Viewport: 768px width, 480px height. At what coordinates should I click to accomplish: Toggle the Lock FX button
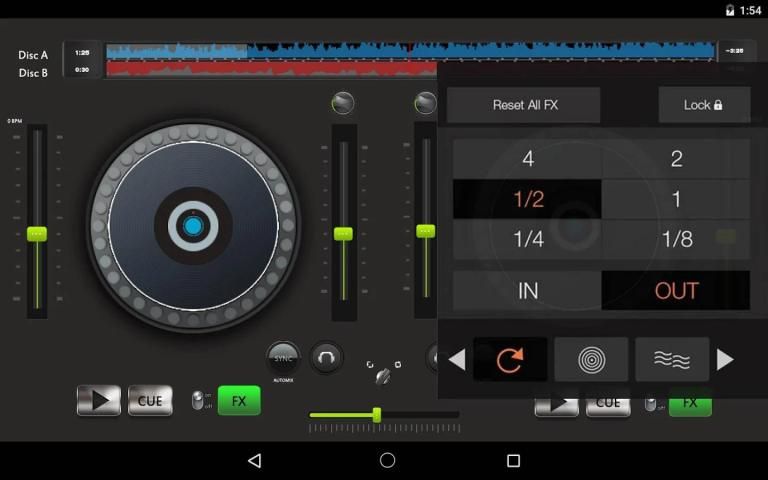click(x=703, y=105)
